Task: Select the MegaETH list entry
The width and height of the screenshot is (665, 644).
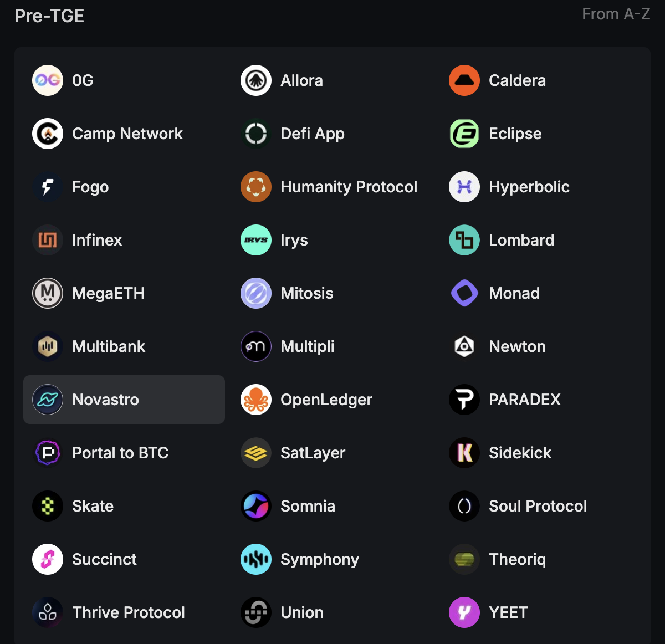Action: click(124, 293)
